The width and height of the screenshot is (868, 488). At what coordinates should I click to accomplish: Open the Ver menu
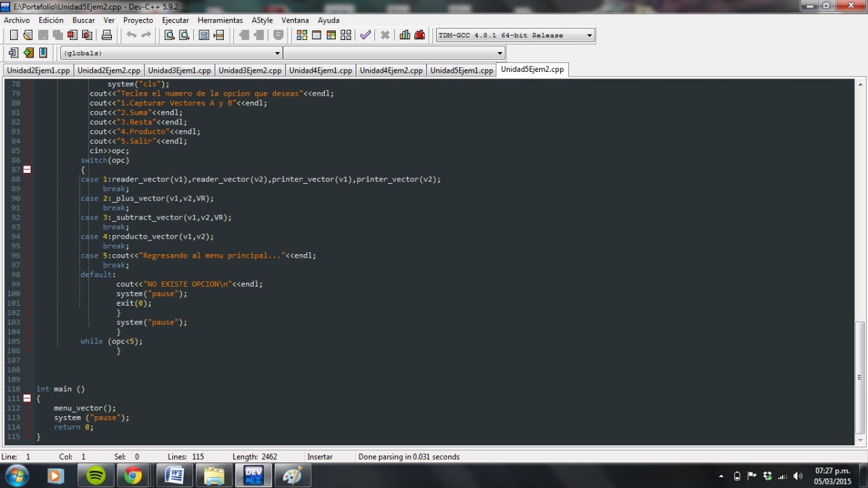[108, 20]
